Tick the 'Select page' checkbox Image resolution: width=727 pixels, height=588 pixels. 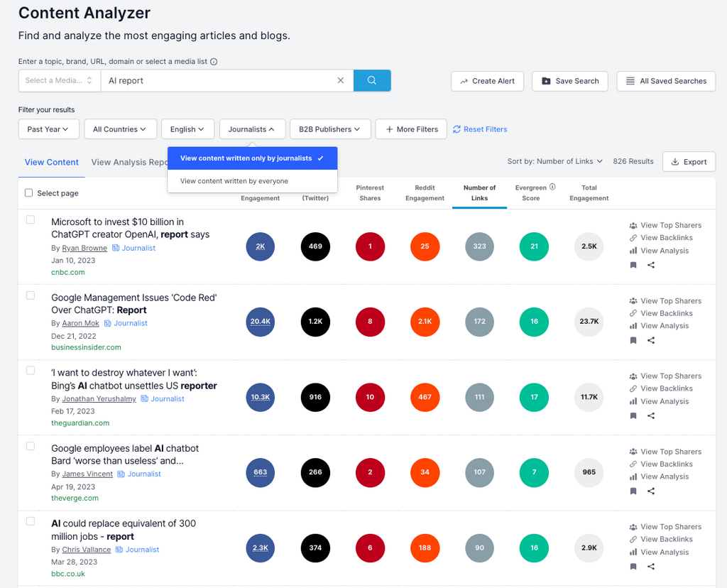pos(28,192)
